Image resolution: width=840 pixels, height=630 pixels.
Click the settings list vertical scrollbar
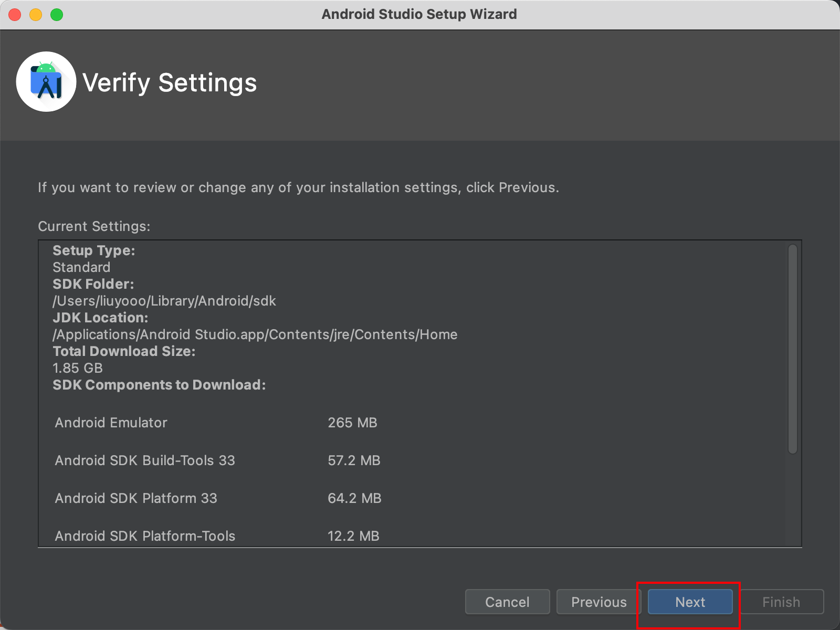click(793, 349)
